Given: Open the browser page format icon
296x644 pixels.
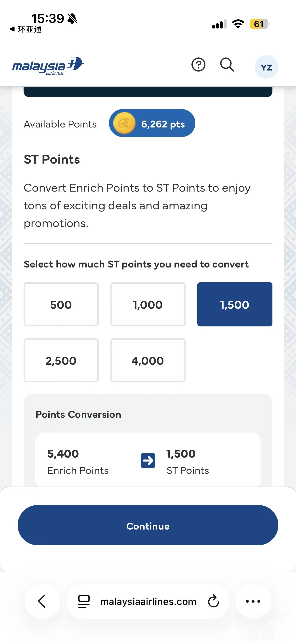Looking at the screenshot, I should [84, 601].
